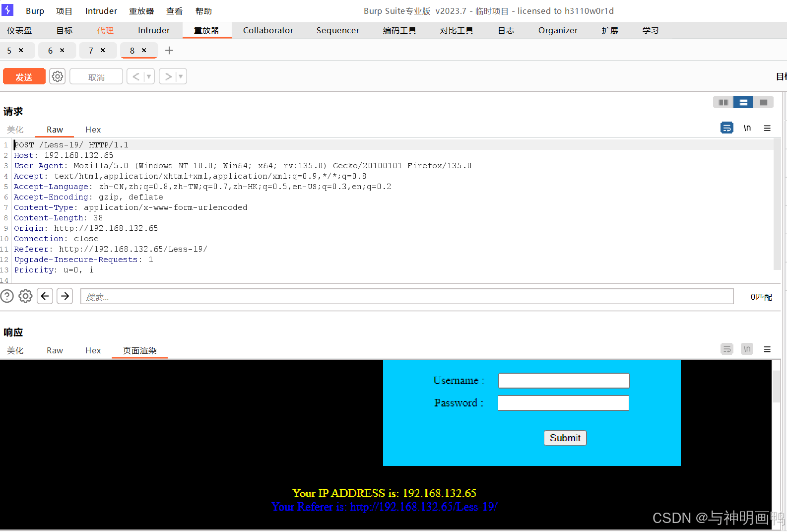
Task: Go to the 对比工具 comparer tab
Action: tap(457, 30)
